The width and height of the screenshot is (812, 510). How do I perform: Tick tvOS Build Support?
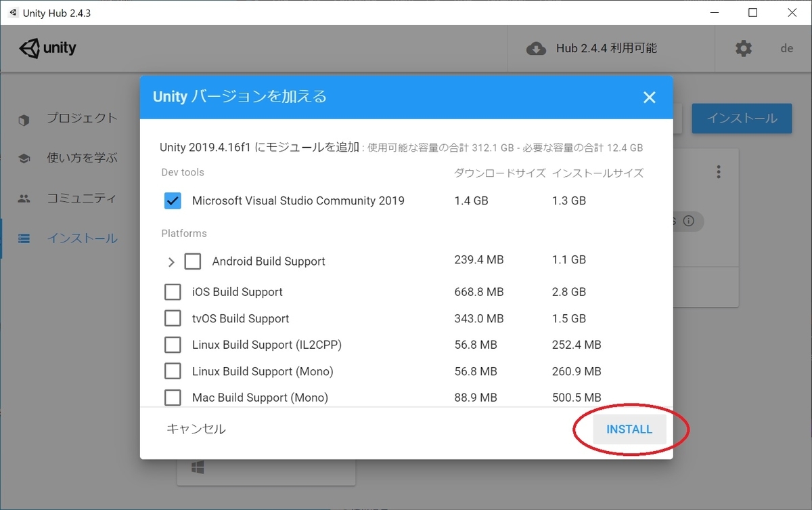[x=173, y=318]
